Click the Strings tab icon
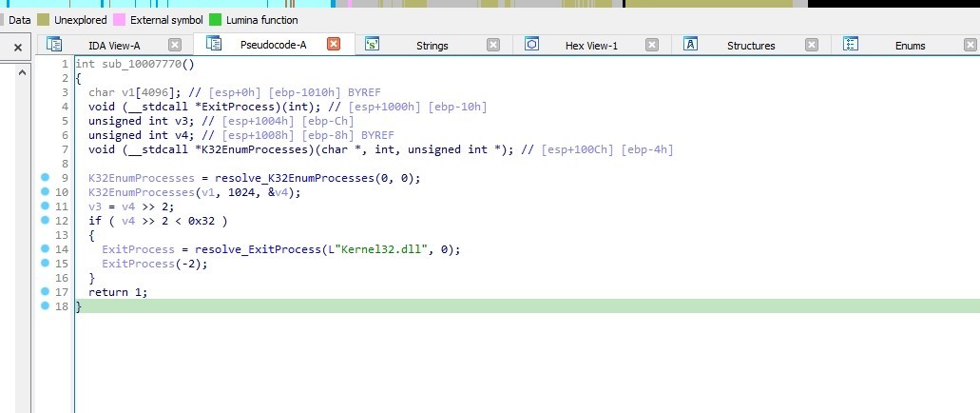The height and width of the screenshot is (413, 980). 373,44
